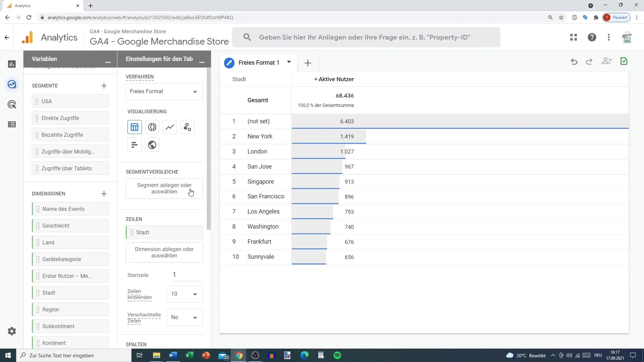Open Excel from the taskbar
This screenshot has height=362, width=644.
(x=189, y=355)
